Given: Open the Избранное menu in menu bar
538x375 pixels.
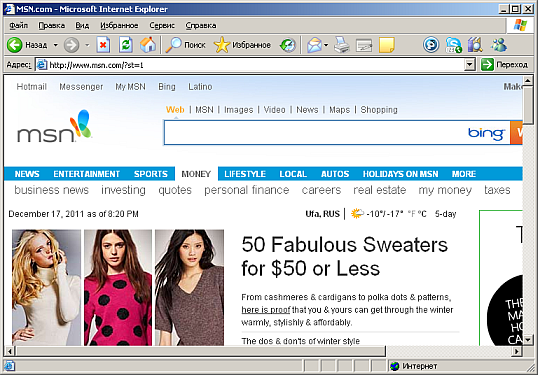Looking at the screenshot, I should 119,25.
